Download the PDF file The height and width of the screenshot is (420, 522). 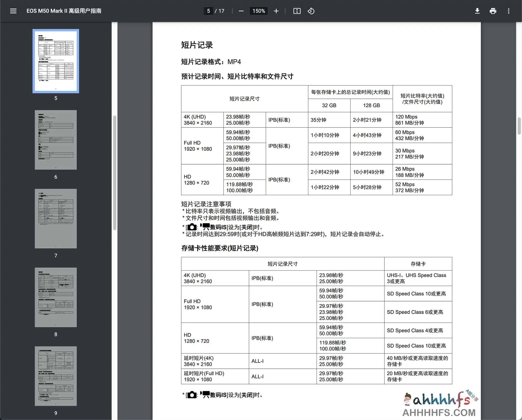(477, 11)
